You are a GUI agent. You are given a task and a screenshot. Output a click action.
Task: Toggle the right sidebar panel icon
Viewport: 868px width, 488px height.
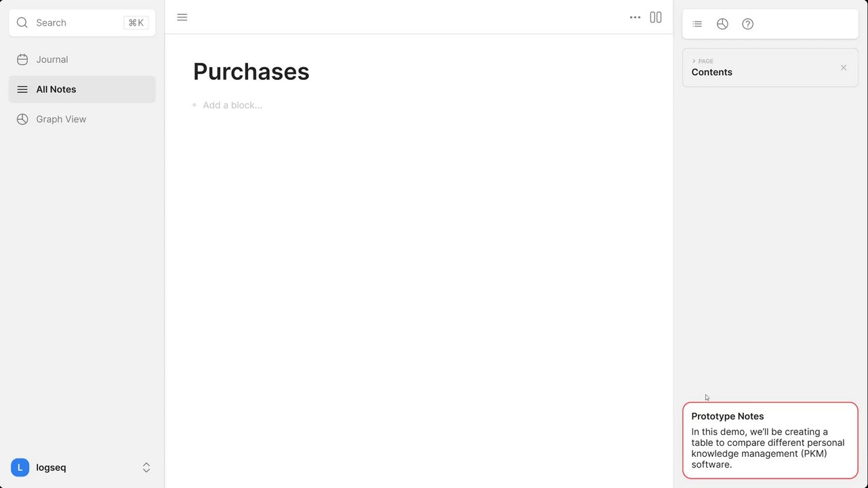[656, 18]
